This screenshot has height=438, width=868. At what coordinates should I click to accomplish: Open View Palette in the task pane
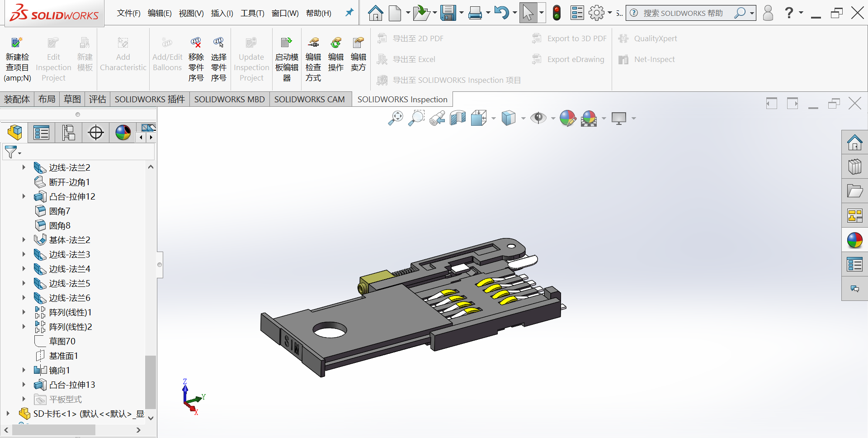(854, 216)
